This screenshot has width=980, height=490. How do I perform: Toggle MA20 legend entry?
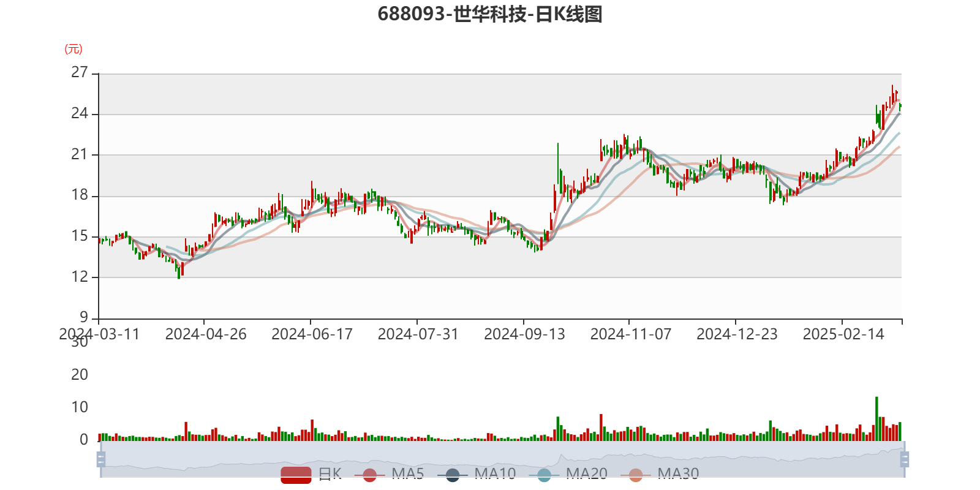click(568, 474)
